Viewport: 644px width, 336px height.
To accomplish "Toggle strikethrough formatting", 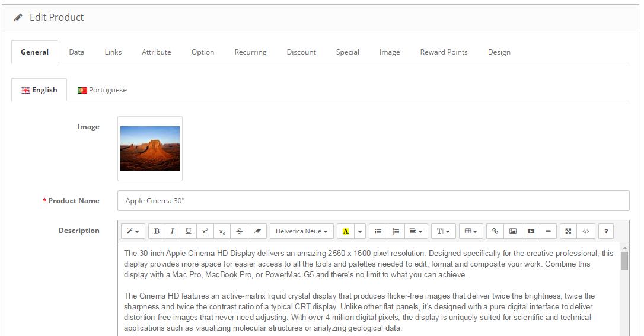I will tap(240, 231).
